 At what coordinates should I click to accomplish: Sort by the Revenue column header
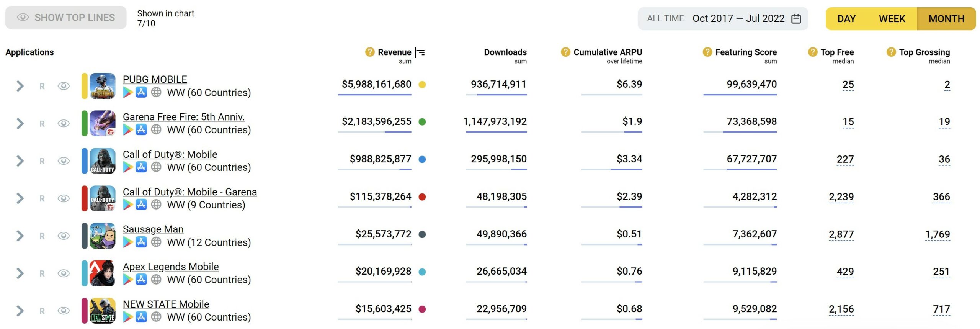pyautogui.click(x=394, y=52)
